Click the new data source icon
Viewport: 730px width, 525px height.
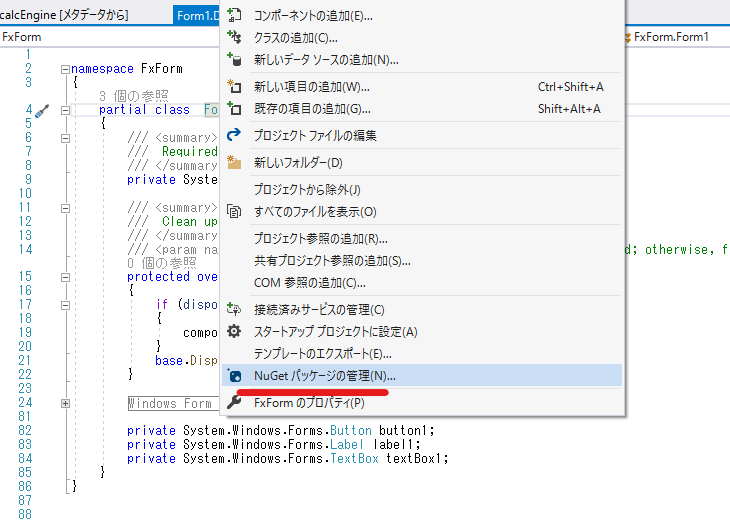[234, 59]
